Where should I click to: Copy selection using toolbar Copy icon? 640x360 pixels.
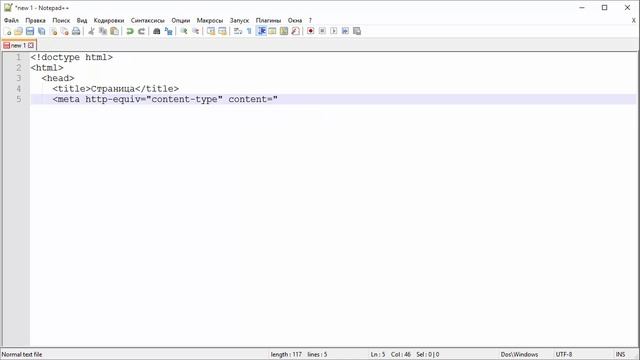click(x=103, y=31)
